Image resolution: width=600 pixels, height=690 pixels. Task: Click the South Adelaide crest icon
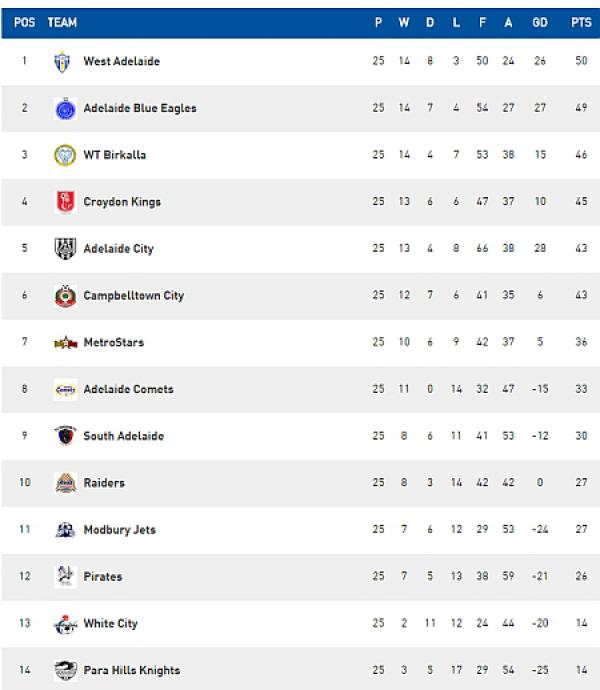click(x=65, y=436)
